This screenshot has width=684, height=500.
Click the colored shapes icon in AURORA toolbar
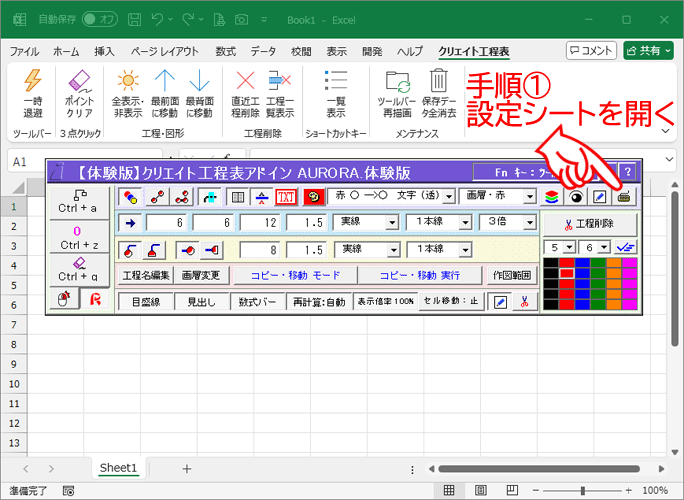pyautogui.click(x=130, y=197)
